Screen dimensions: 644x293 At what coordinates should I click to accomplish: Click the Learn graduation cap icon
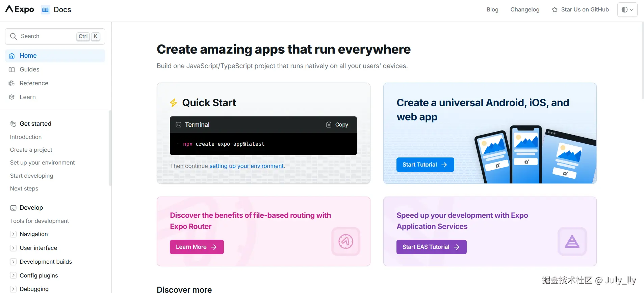(x=12, y=97)
